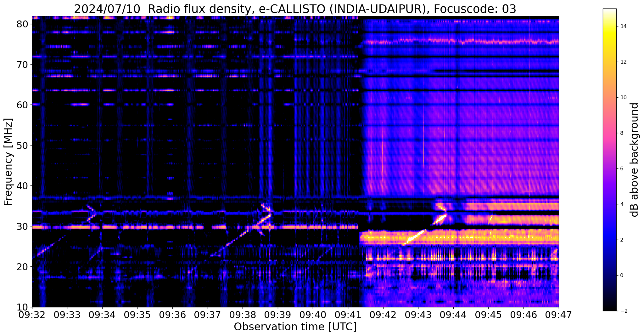This screenshot has height=336, width=644.
Task: Click the colorbar tick label 2
Action: (x=621, y=240)
